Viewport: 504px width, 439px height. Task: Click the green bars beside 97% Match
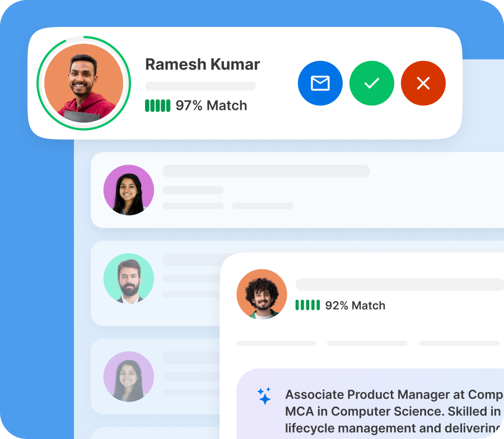(x=157, y=106)
